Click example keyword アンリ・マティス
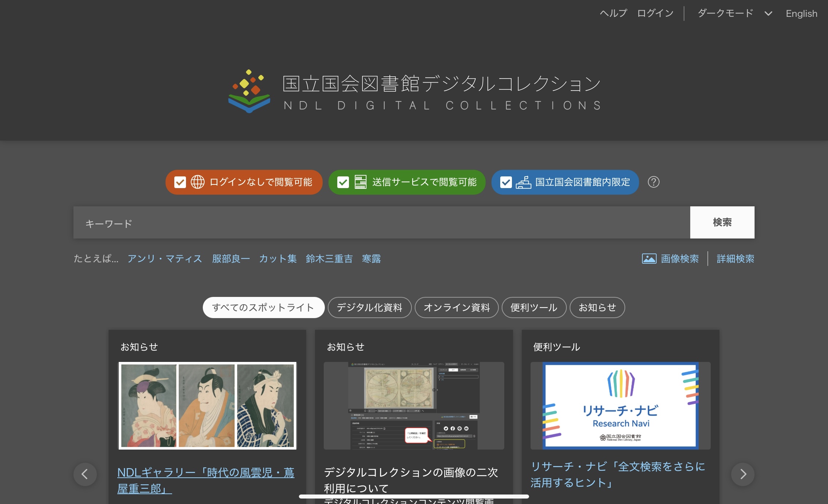The image size is (828, 504). 164,259
